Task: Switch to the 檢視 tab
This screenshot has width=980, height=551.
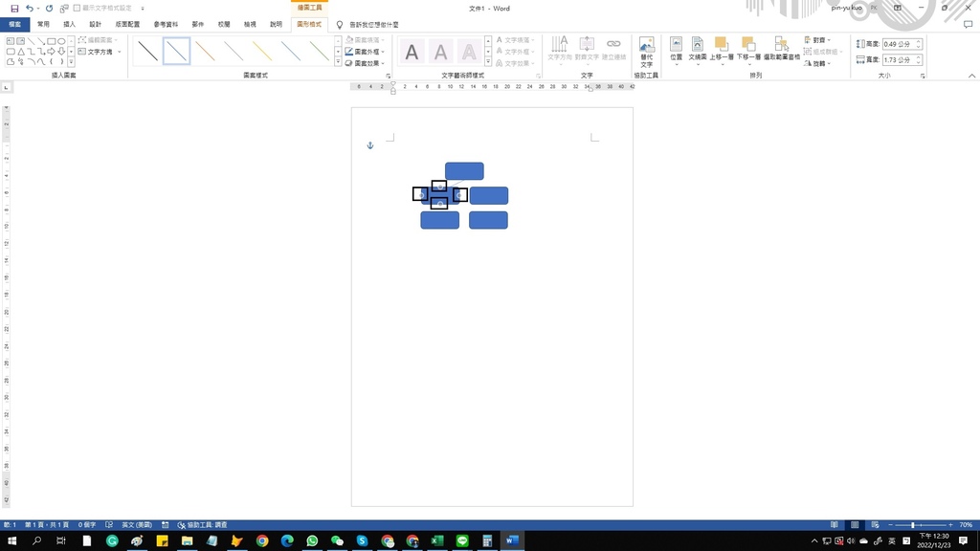Action: click(250, 24)
